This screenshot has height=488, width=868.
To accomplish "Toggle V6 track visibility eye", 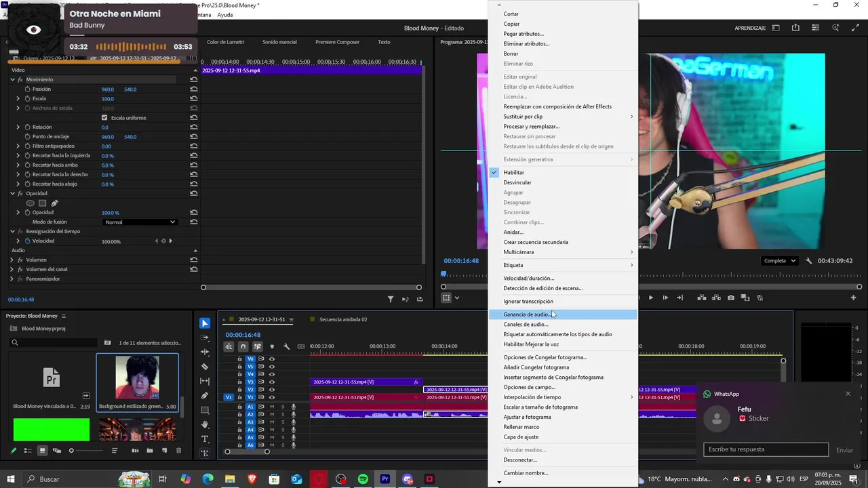I will tap(272, 359).
